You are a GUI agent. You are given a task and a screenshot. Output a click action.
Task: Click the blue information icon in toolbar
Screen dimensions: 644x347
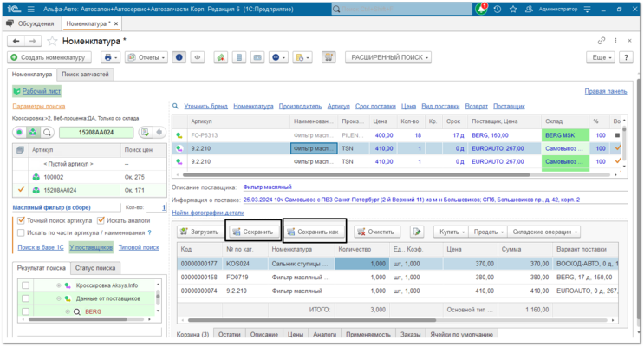(x=179, y=57)
